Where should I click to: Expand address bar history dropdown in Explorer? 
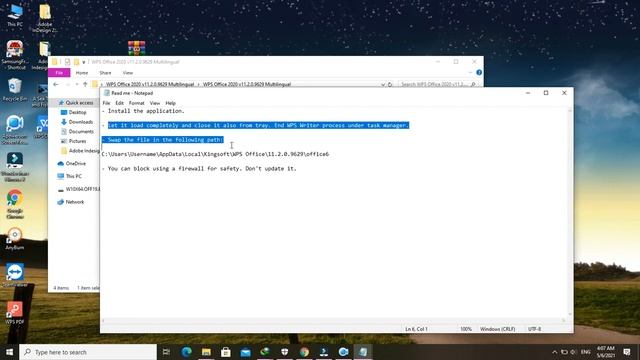[x=383, y=84]
